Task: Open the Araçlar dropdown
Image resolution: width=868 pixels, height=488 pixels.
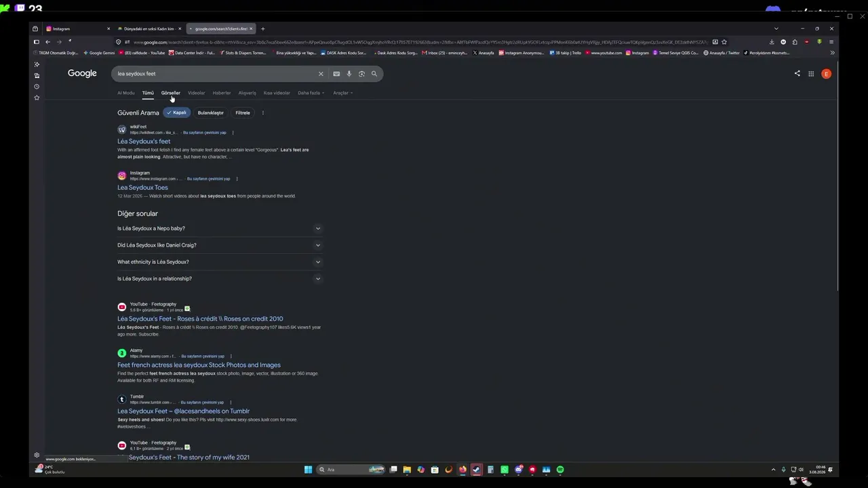Action: (x=342, y=93)
